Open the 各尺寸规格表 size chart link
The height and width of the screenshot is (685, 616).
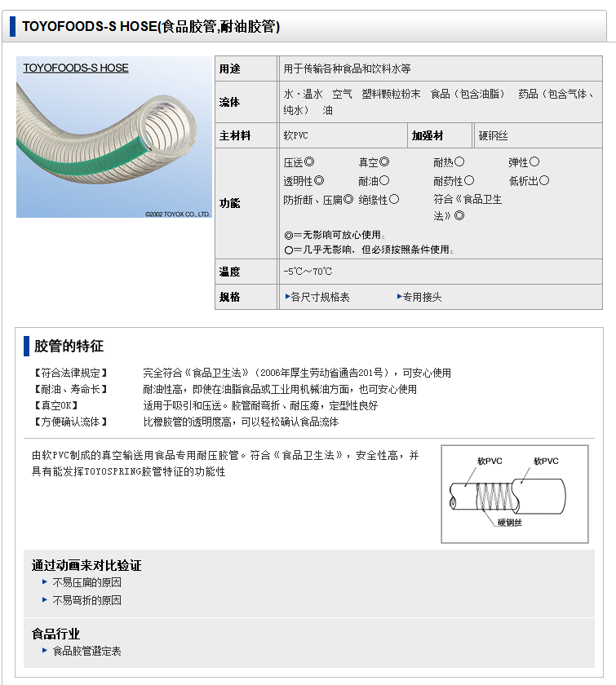click(x=320, y=298)
